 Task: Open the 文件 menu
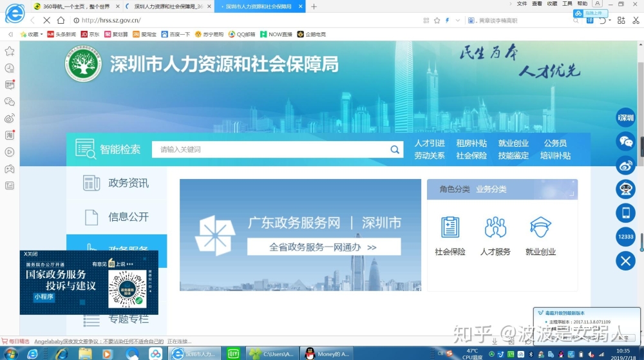point(522,4)
